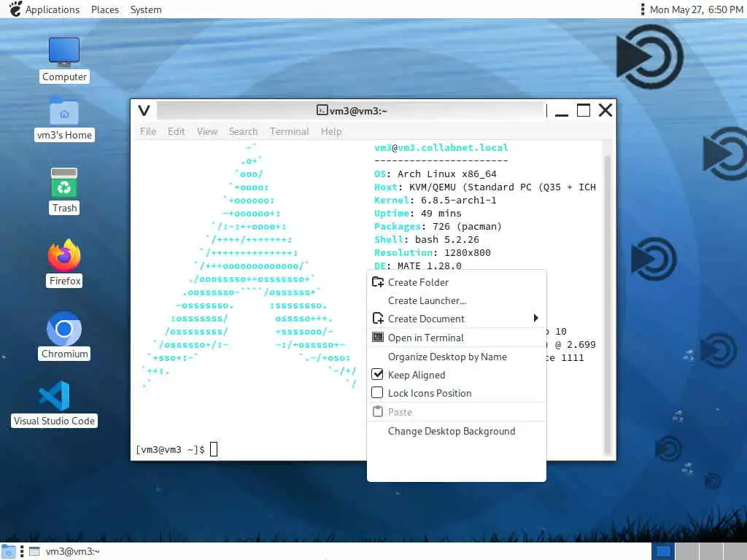This screenshot has width=747, height=560.
Task: Switch to the last workspace in switcher
Action: coord(735,551)
